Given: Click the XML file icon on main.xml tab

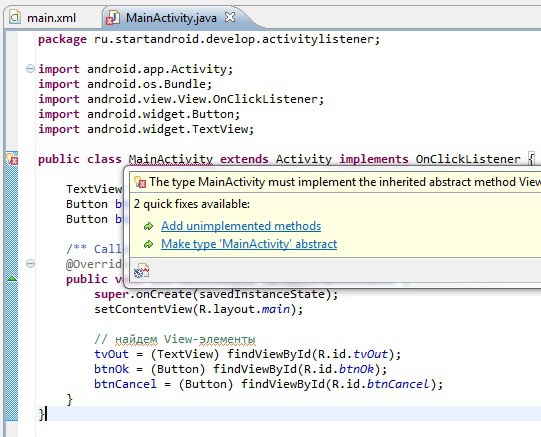Looking at the screenshot, I should [x=14, y=17].
